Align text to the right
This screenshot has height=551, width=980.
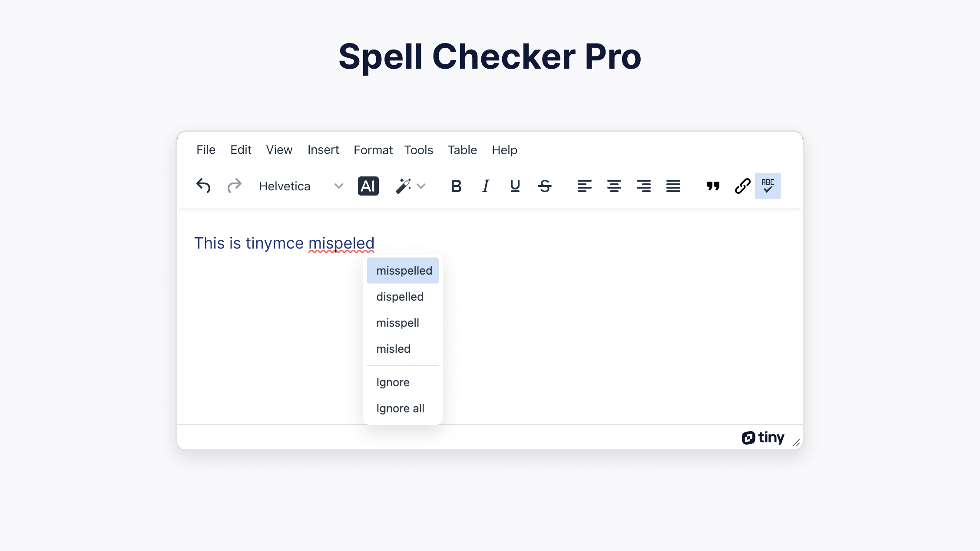[643, 186]
